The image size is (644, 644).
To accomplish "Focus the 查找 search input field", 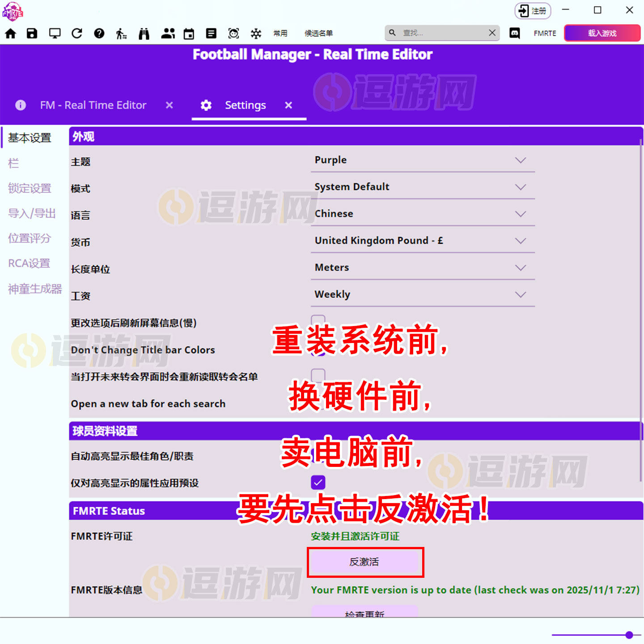I will 442,33.
